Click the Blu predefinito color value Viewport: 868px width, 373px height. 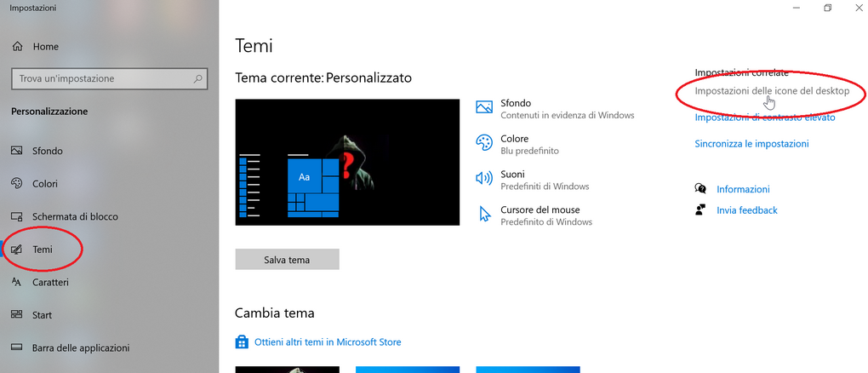tap(530, 151)
